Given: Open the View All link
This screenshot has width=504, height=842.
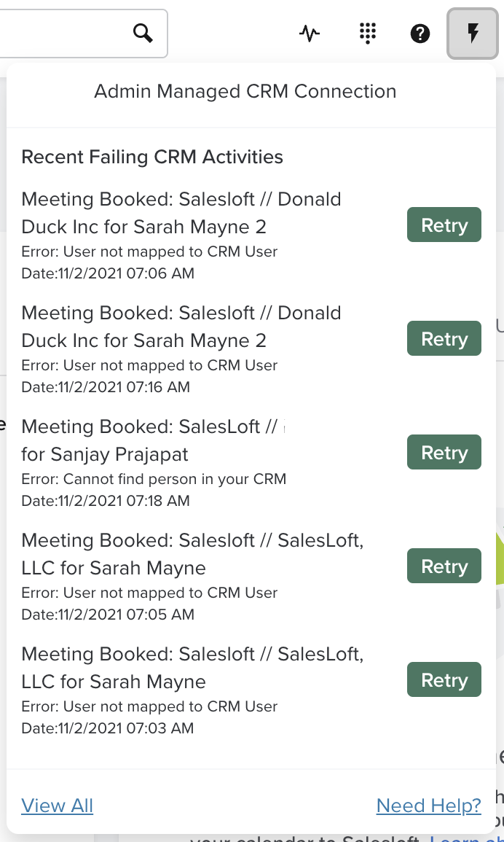Looking at the screenshot, I should point(57,805).
